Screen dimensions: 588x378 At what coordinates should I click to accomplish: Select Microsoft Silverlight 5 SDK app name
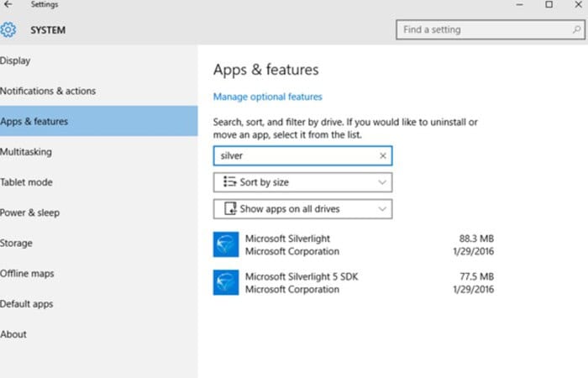(x=302, y=276)
